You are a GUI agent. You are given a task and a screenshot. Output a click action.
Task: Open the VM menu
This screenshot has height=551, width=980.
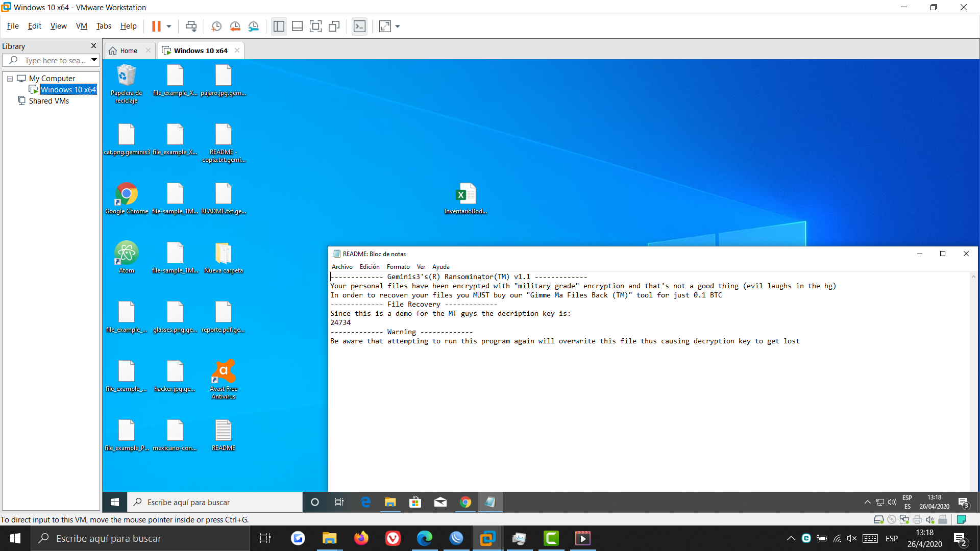tap(81, 26)
